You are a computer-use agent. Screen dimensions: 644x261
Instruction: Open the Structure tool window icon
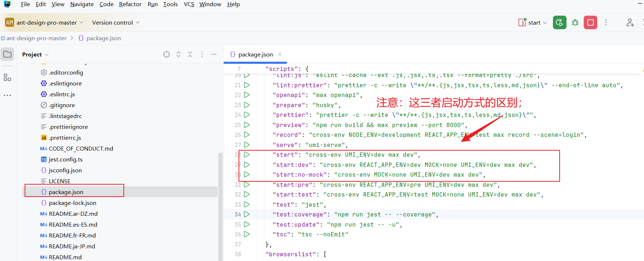pos(7,77)
